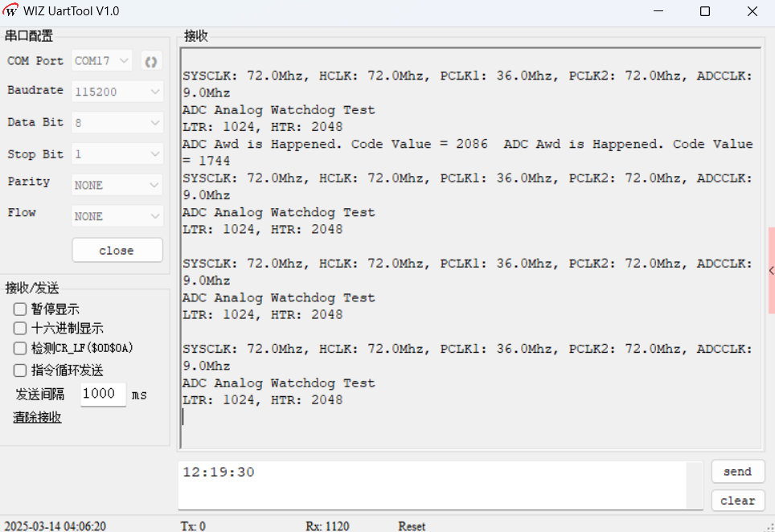
Task: Refresh the COM port list
Action: (x=151, y=60)
